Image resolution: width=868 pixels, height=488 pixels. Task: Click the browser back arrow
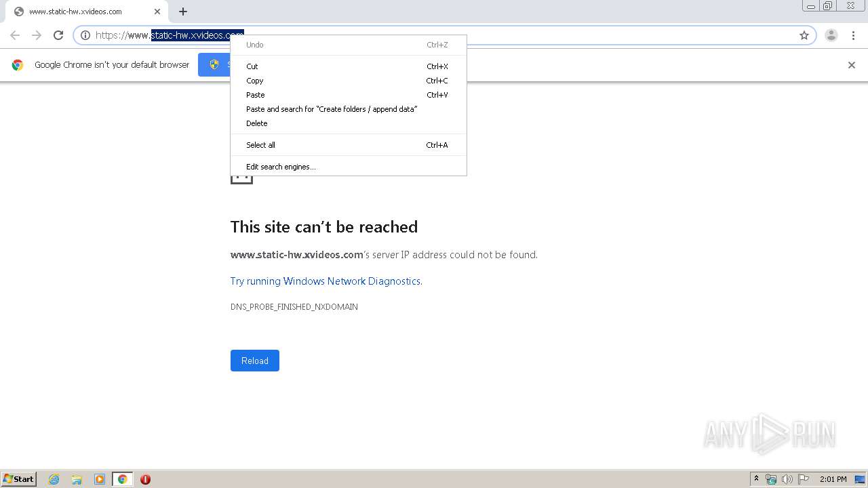coord(15,35)
